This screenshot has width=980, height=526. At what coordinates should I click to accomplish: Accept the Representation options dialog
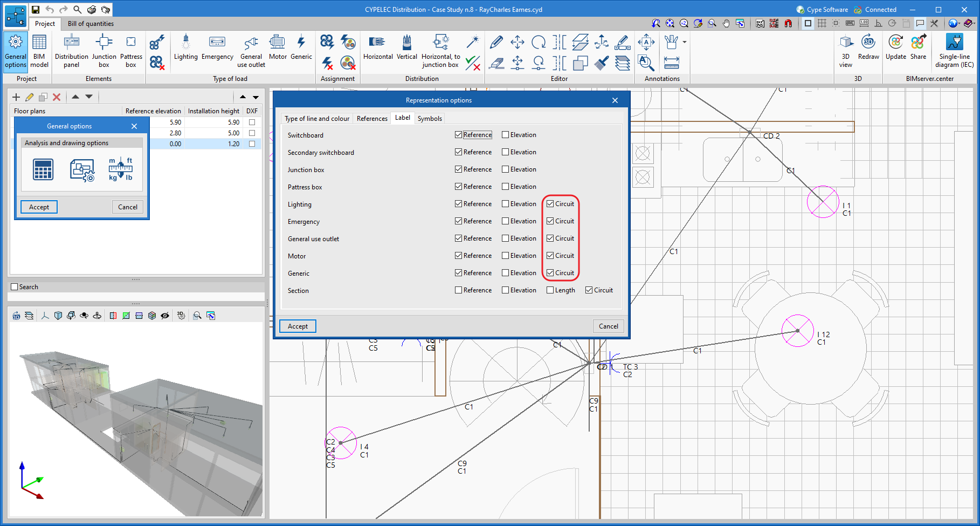[x=298, y=326]
